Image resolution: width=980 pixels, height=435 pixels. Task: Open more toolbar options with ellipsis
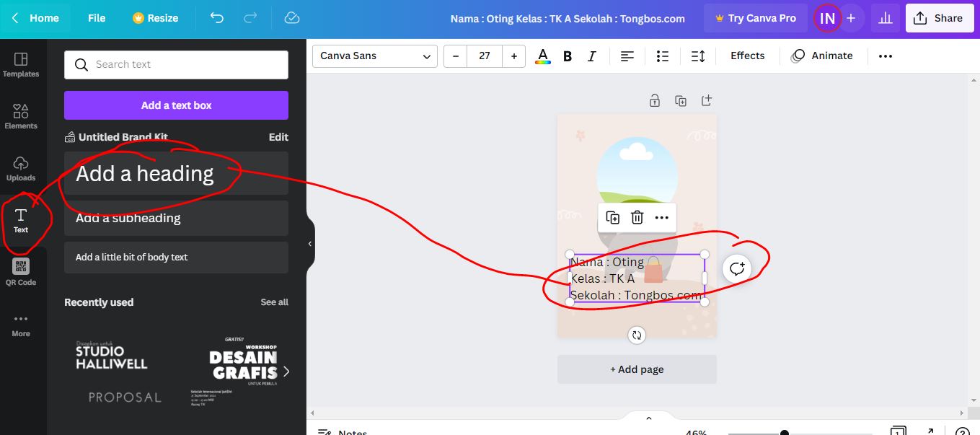tap(885, 56)
